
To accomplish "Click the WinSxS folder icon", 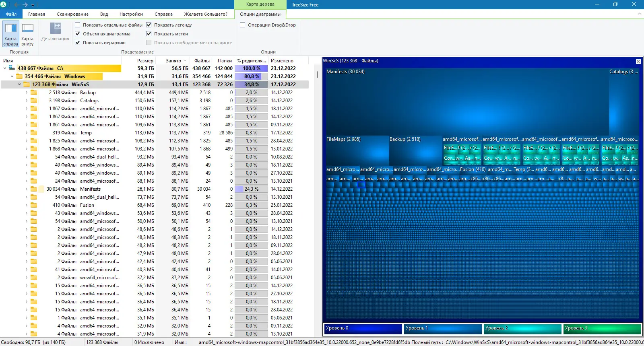I will click(27, 84).
